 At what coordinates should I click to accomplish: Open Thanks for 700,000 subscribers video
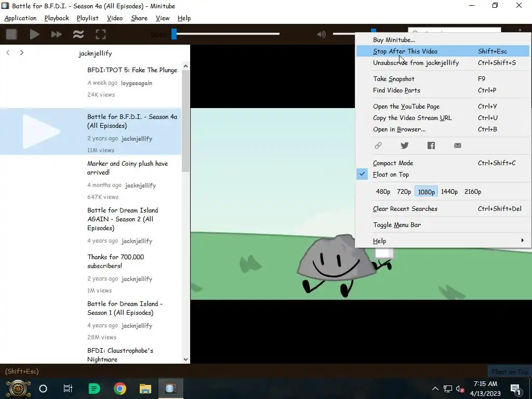click(90, 272)
